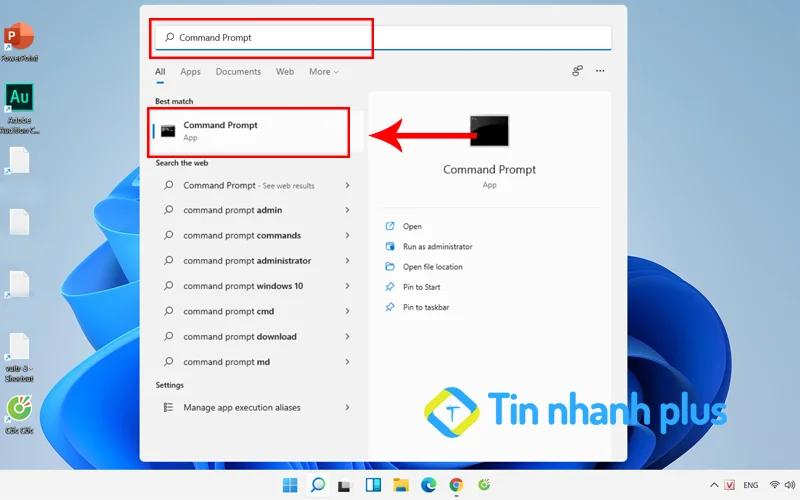Select the Documents search filter tab
This screenshot has width=800, height=500.
[x=238, y=72]
